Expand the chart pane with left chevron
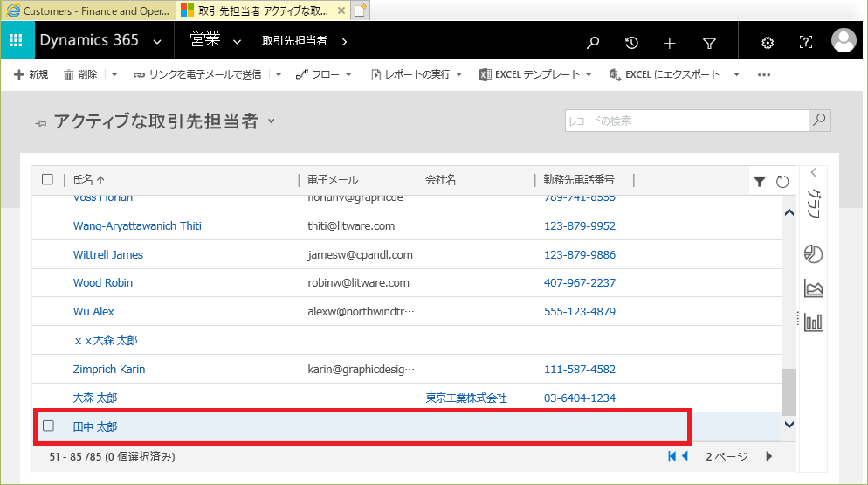Image resolution: width=868 pixels, height=485 pixels. 814,172
